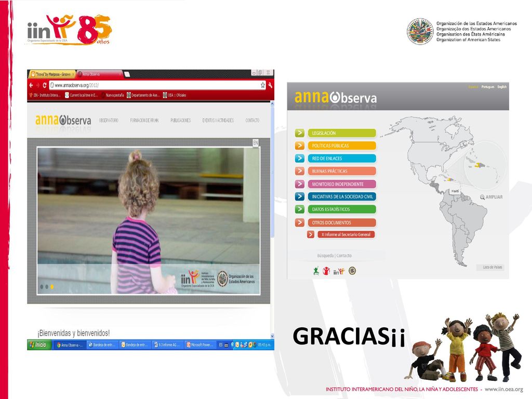Open the DATOS ESTADÍSTICOS button

coord(342,209)
